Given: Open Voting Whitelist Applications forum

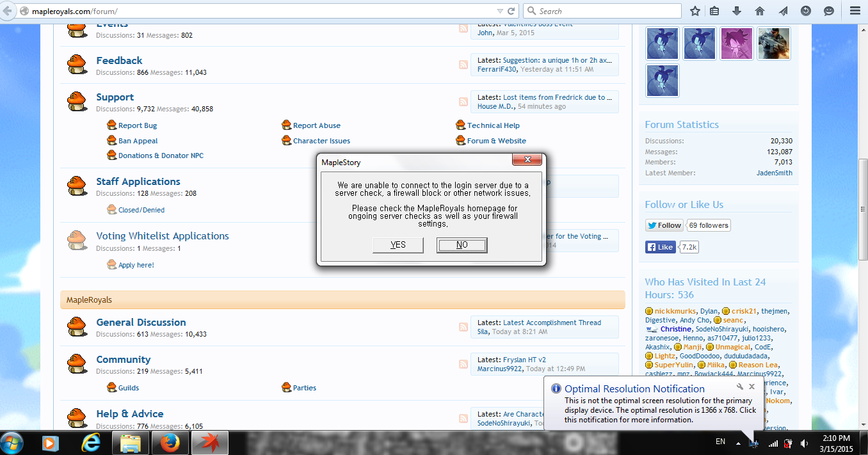Looking at the screenshot, I should (163, 236).
